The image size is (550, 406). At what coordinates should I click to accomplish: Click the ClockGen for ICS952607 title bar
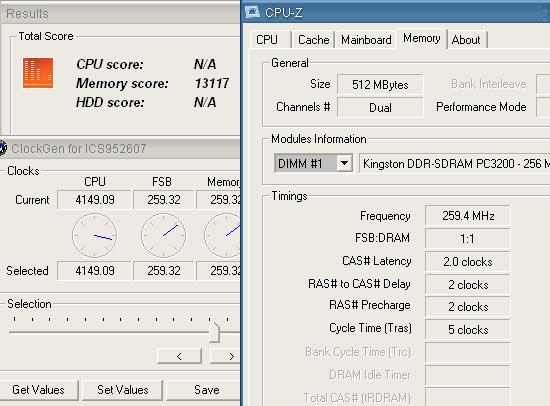click(120, 148)
